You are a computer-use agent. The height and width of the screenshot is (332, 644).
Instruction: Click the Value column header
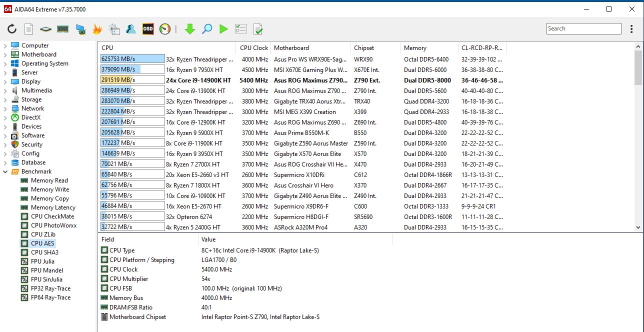[295, 239]
